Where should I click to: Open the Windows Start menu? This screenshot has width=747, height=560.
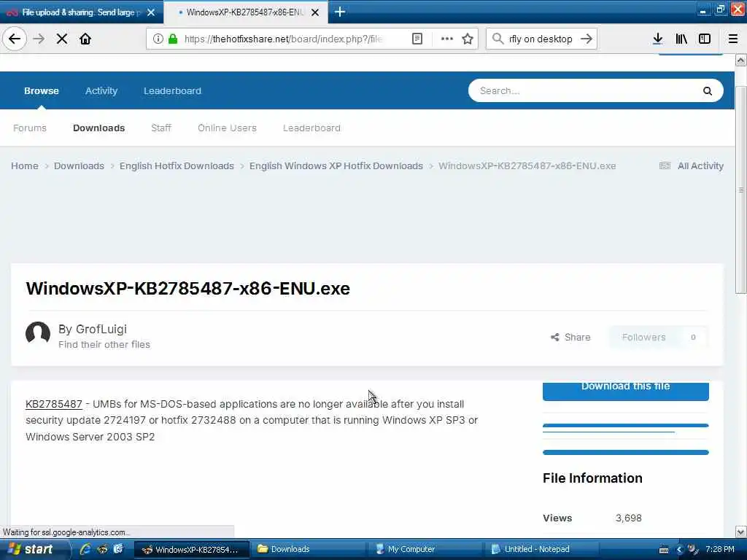click(x=31, y=549)
